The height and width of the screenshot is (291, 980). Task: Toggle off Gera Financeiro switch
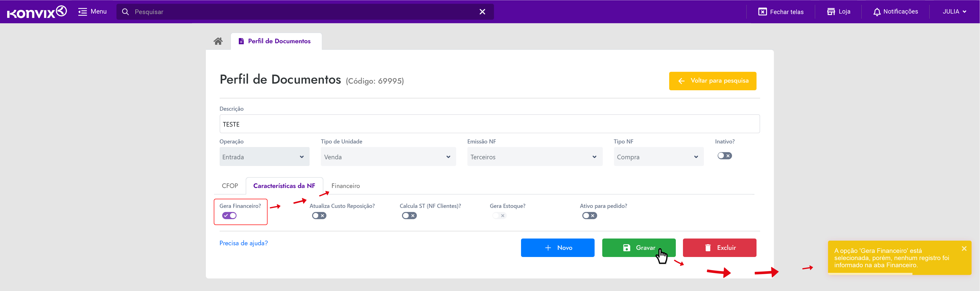click(229, 216)
